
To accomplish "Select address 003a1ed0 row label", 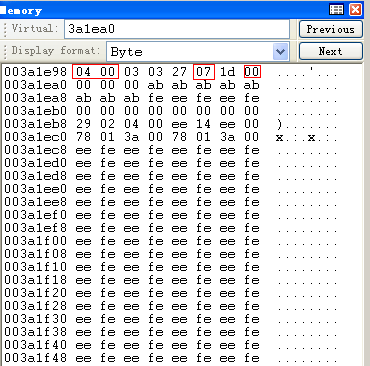I will pos(35,163).
